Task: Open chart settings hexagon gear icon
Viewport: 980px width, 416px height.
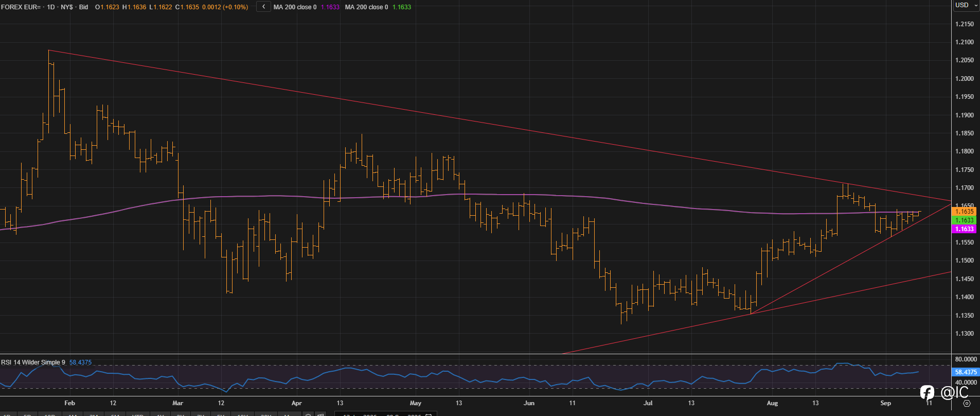Action: pos(967,403)
